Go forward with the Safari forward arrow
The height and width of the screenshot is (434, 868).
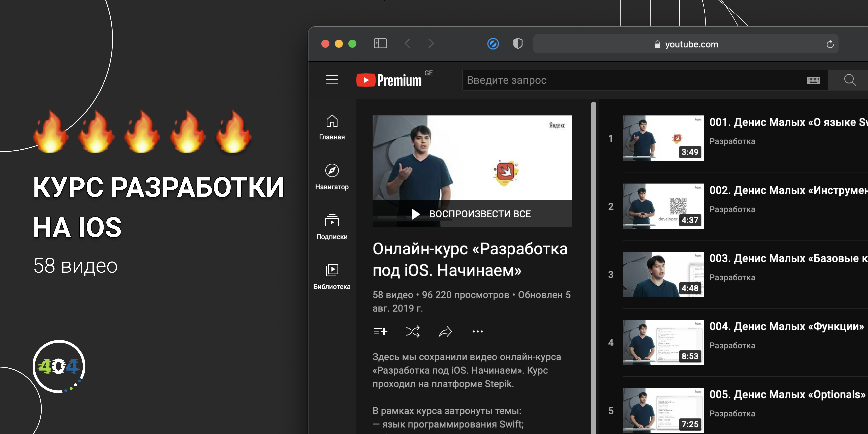click(x=431, y=43)
